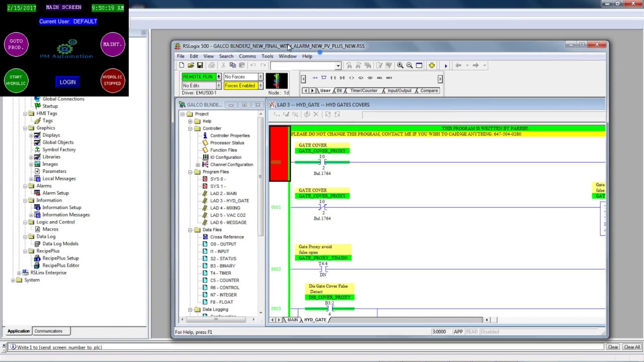Viewport: 644px width, 362px height.
Task: Click Clear All button in diagnostics bar
Action: point(632,347)
